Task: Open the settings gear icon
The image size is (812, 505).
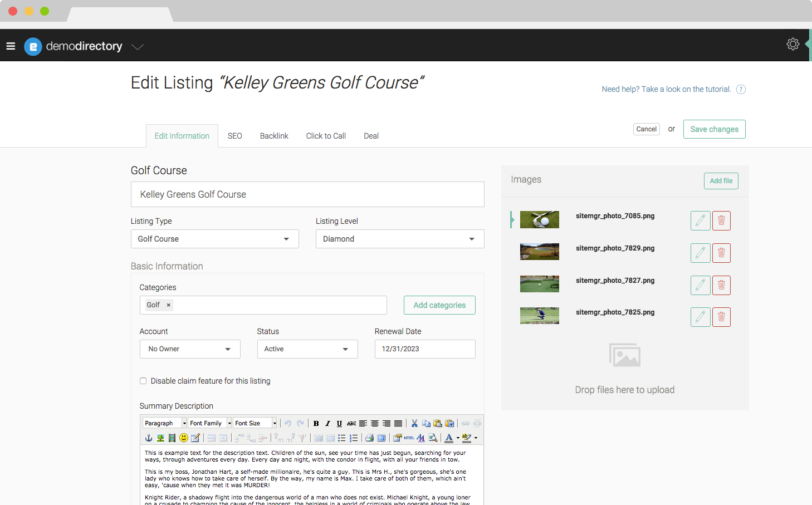Action: (x=793, y=44)
